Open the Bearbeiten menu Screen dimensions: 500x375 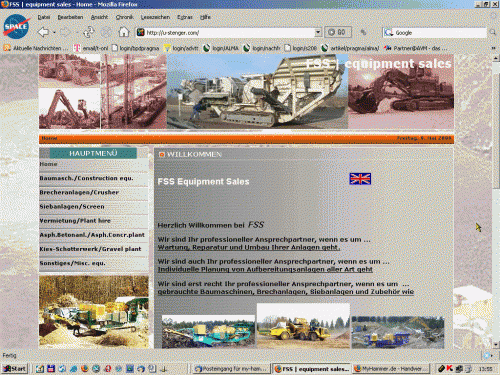click(x=70, y=17)
